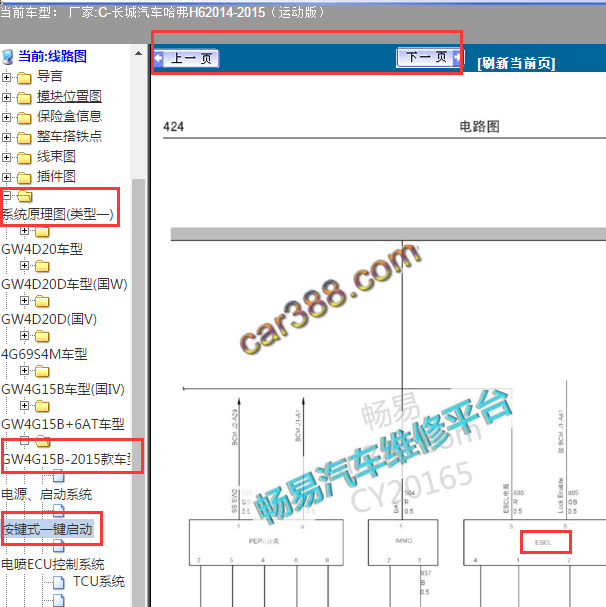The width and height of the screenshot is (606, 607).
Task: Click the folder icon above 4G69S4M车型
Action: 42,336
